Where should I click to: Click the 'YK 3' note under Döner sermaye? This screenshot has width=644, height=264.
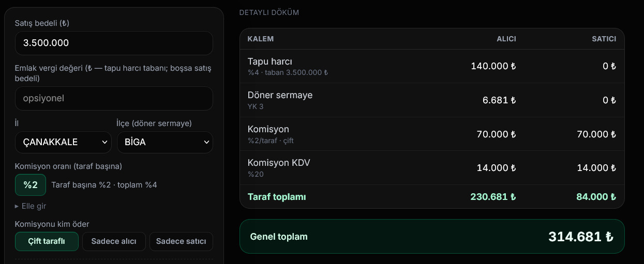tap(256, 106)
